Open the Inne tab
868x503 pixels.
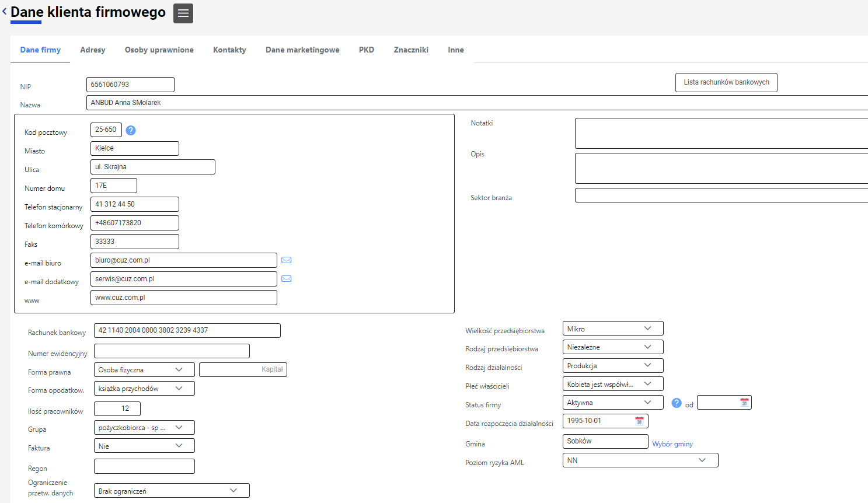[x=456, y=50]
